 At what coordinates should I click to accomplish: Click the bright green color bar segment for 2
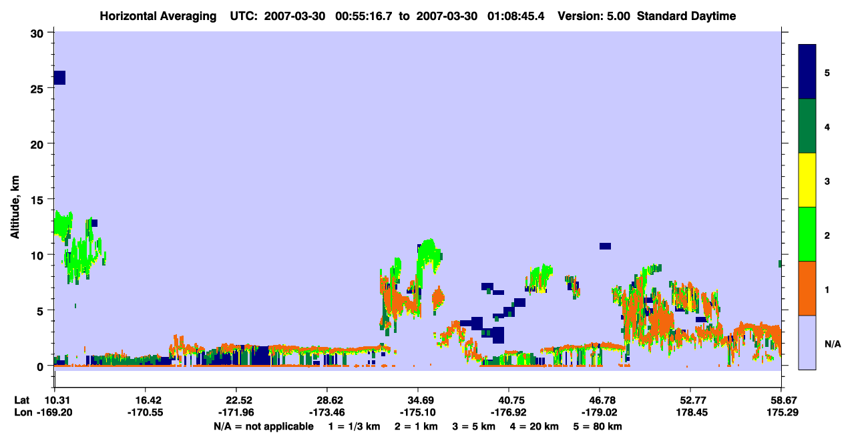(x=807, y=234)
